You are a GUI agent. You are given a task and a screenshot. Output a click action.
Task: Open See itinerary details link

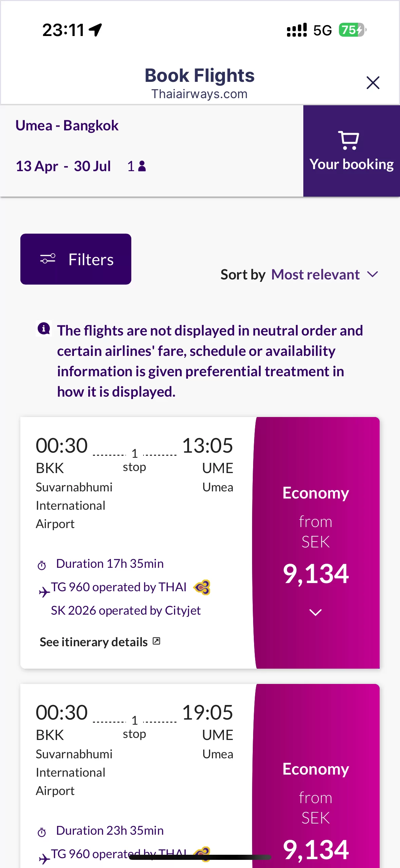94,642
